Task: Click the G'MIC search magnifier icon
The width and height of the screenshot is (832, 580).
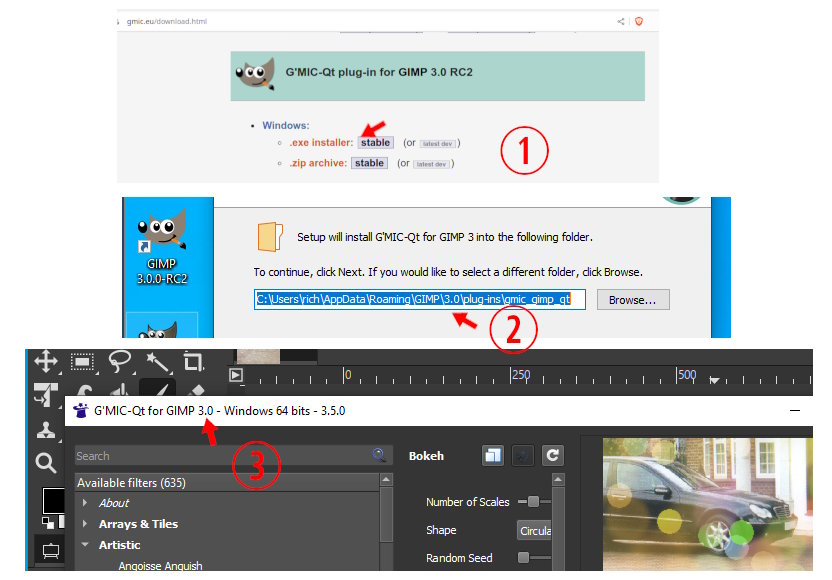Action: [x=379, y=455]
